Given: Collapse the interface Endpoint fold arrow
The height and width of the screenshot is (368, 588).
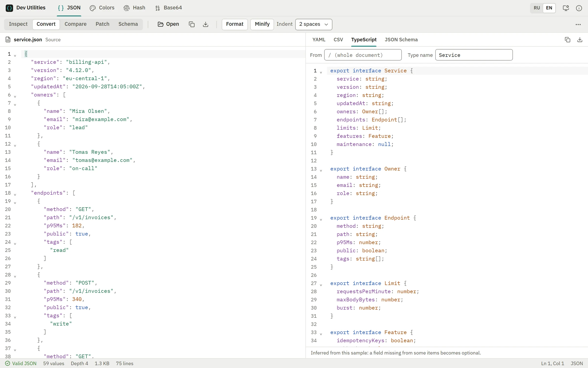Looking at the screenshot, I should click(321, 219).
